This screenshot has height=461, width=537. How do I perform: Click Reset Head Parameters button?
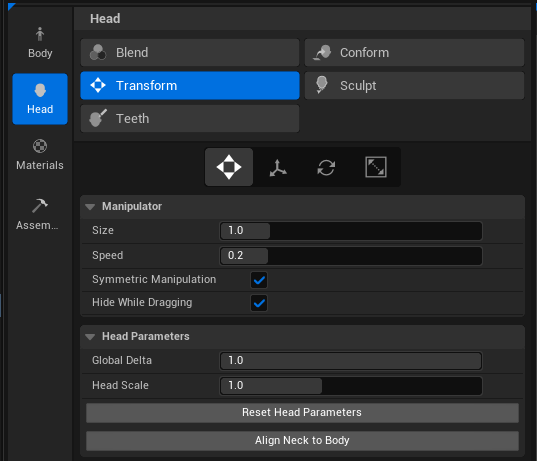[x=302, y=412]
